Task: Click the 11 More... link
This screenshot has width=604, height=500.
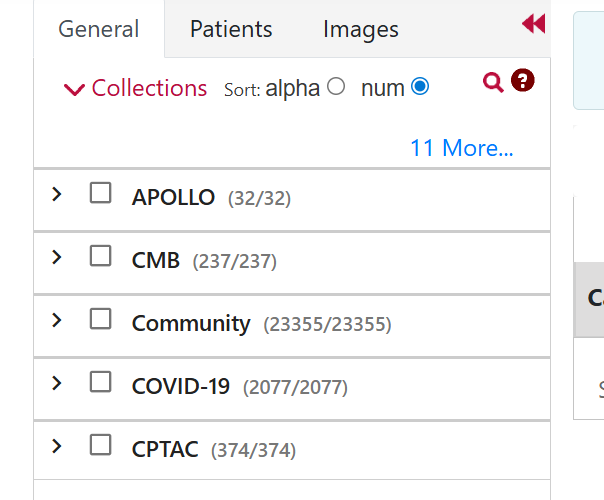Action: [x=462, y=148]
